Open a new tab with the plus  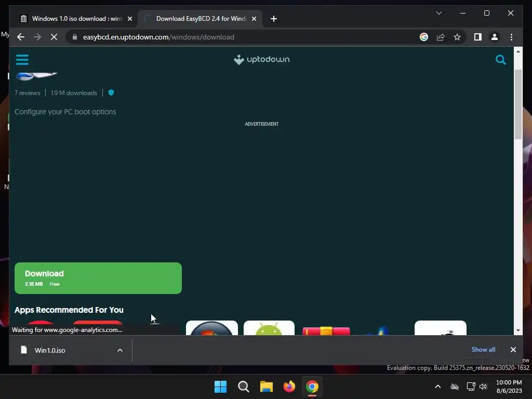click(x=273, y=19)
